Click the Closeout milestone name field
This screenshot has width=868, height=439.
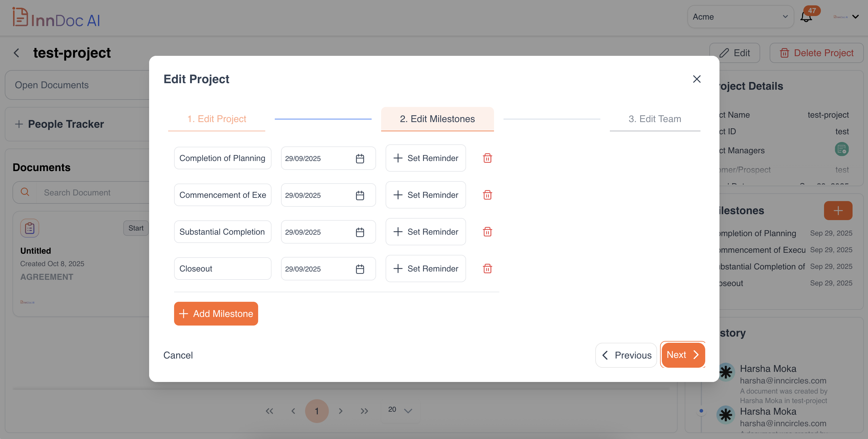(x=222, y=269)
